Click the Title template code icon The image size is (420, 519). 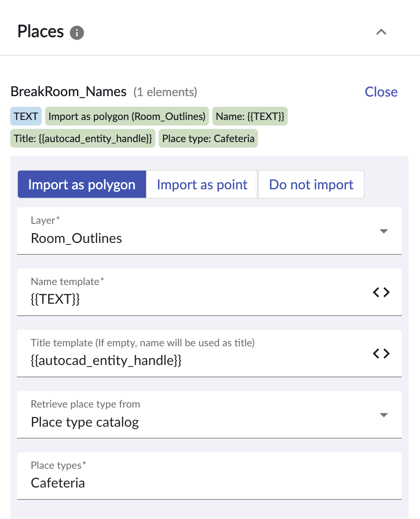(381, 354)
